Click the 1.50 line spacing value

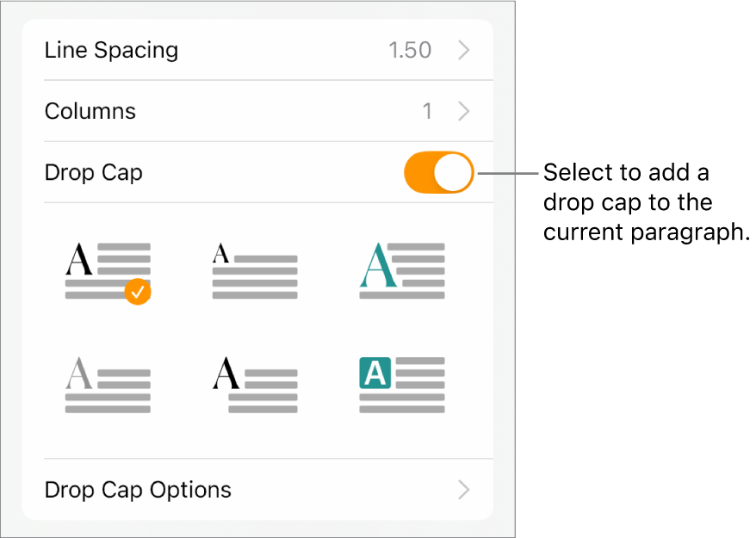coord(410,51)
